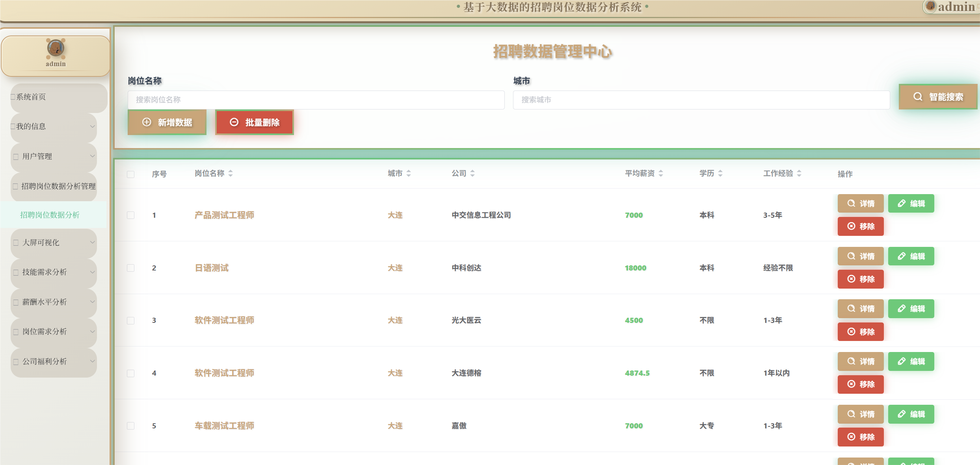This screenshot has height=465, width=980.
Task: Click the plus icon on 新增数据
Action: [147, 122]
